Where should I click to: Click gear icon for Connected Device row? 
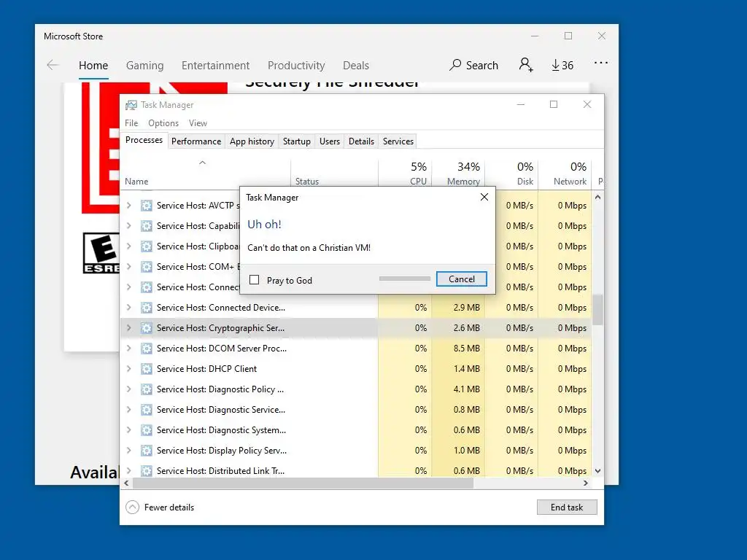click(x=146, y=308)
